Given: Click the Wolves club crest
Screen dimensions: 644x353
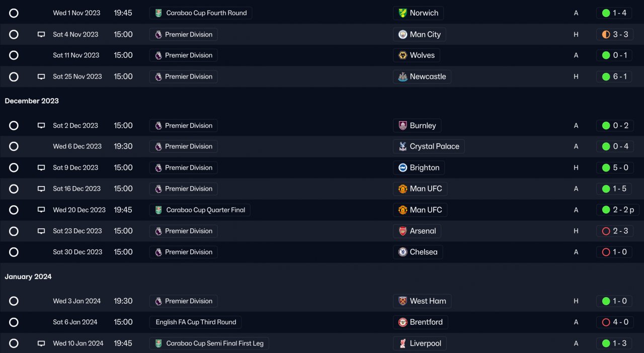Looking at the screenshot, I should point(403,55).
